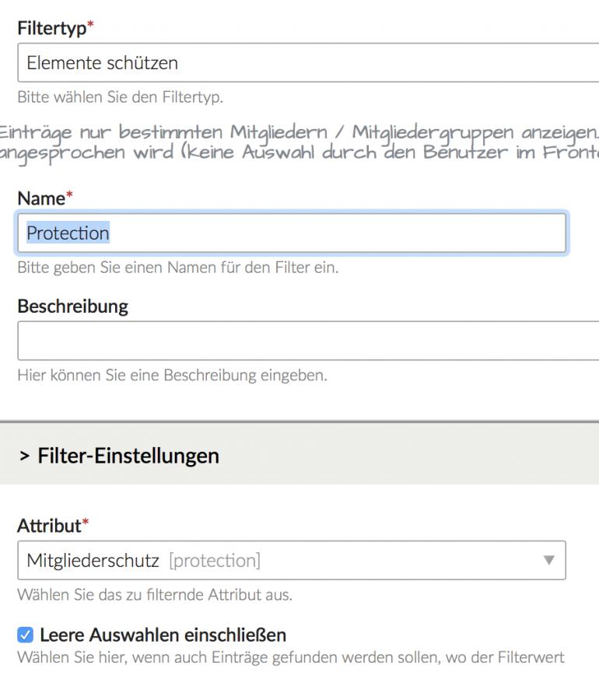Click hint Hier können Sie eine Beschreibung eingeben
Screen dimensions: 599x700
[172, 375]
